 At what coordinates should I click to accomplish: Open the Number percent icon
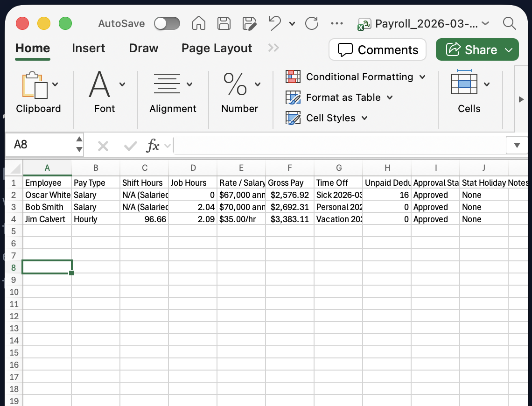(235, 84)
